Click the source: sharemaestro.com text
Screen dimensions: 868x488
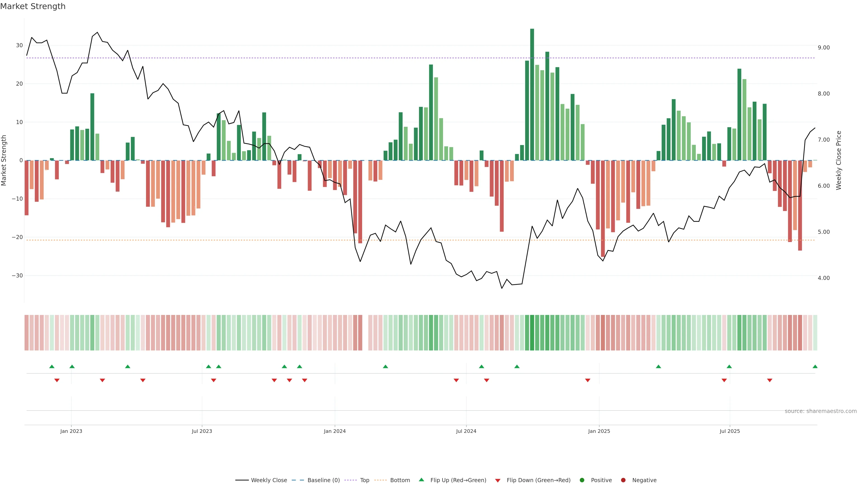click(x=821, y=411)
